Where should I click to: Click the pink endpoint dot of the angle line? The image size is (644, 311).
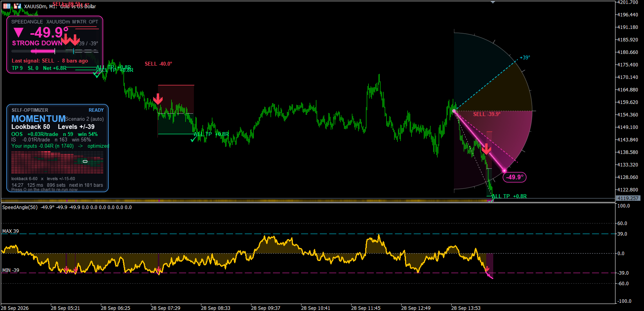[504, 170]
